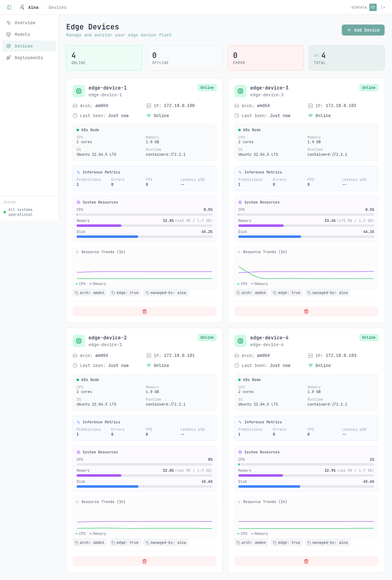This screenshot has width=392, height=580.
Task: Click the edge-device-4 title
Action: click(269, 338)
